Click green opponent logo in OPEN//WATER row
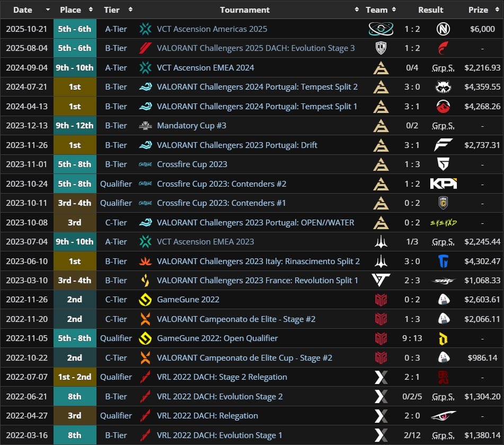This screenshot has height=445, width=504. [x=443, y=222]
